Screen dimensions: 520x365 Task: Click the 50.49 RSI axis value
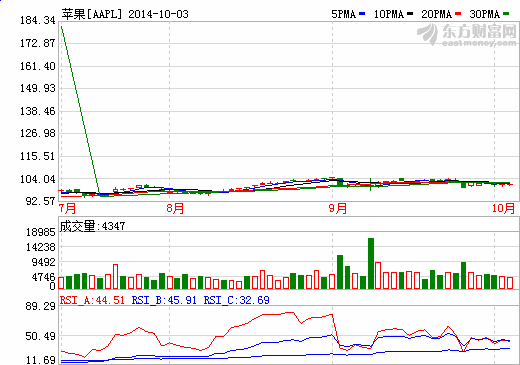pyautogui.click(x=40, y=336)
